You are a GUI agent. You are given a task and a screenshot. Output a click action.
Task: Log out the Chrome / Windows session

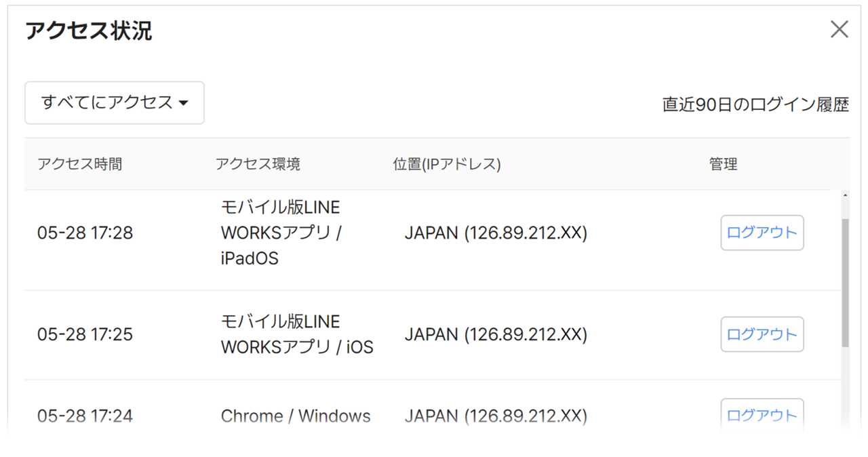pyautogui.click(x=762, y=415)
